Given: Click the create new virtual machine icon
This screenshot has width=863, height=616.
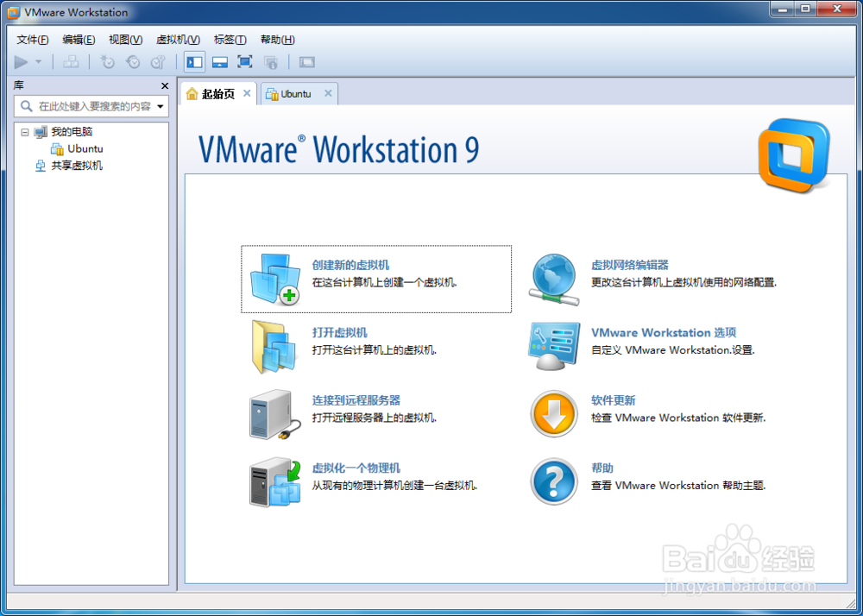Looking at the screenshot, I should pyautogui.click(x=275, y=280).
